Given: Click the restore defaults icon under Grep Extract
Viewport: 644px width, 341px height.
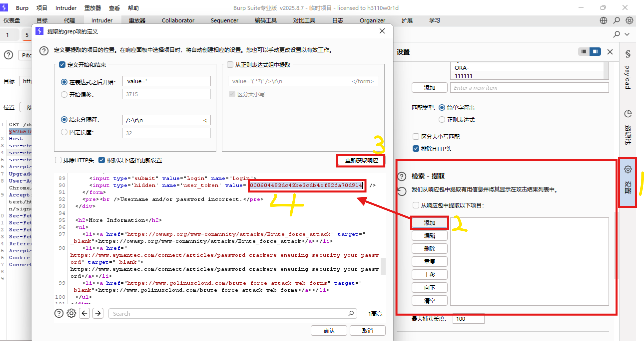Looking at the screenshot, I should pos(402,192).
